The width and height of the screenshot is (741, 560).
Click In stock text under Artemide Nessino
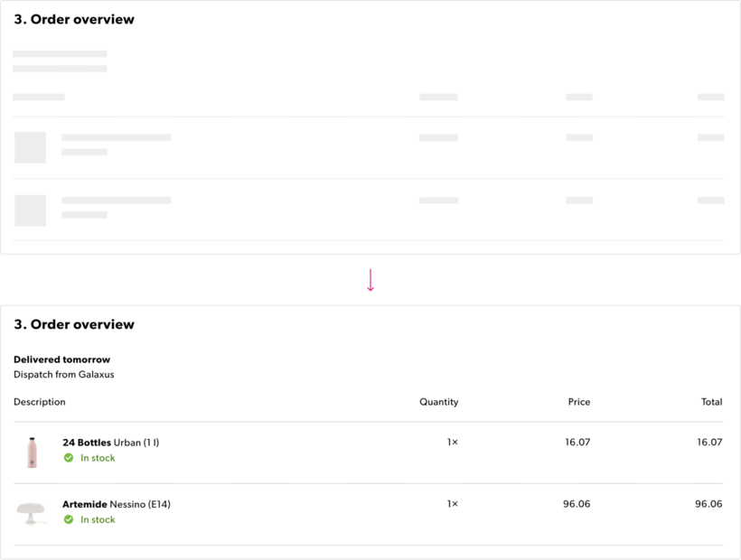click(x=98, y=519)
